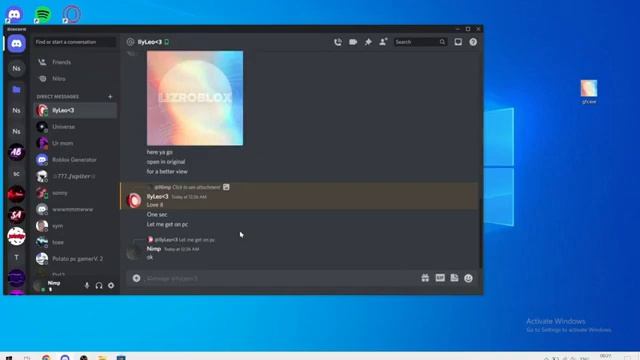Open the first Ns server
This screenshot has width=640, height=360.
tap(16, 69)
